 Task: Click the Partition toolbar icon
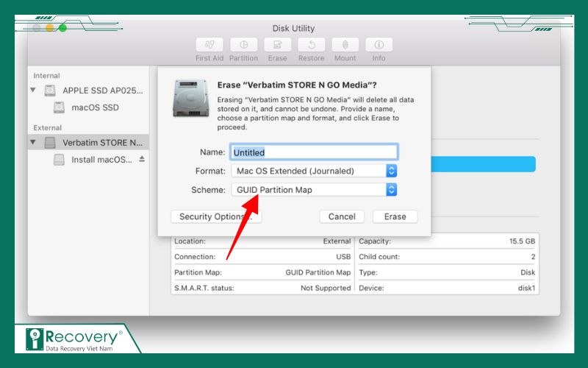click(x=243, y=45)
